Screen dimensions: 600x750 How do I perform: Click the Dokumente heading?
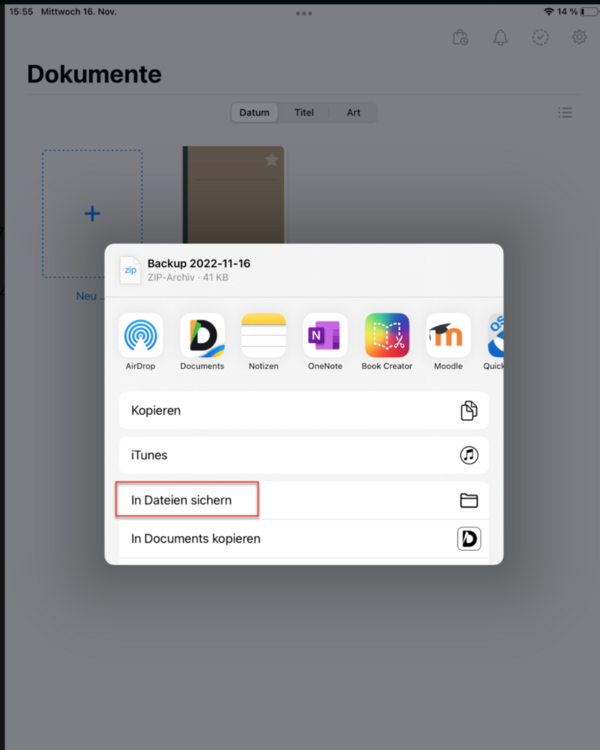pos(94,74)
